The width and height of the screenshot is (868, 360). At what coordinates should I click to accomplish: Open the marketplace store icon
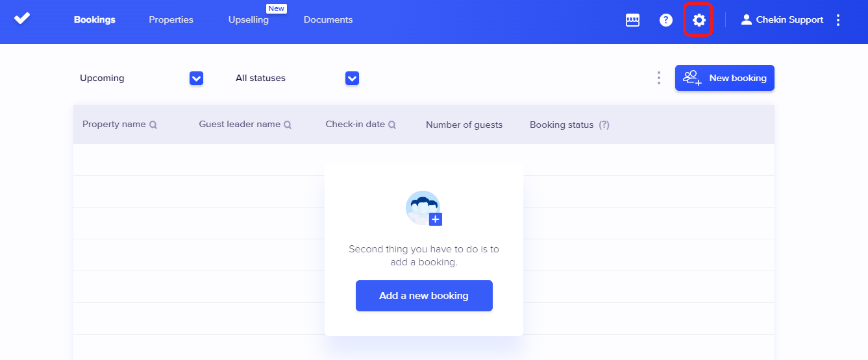pyautogui.click(x=632, y=20)
